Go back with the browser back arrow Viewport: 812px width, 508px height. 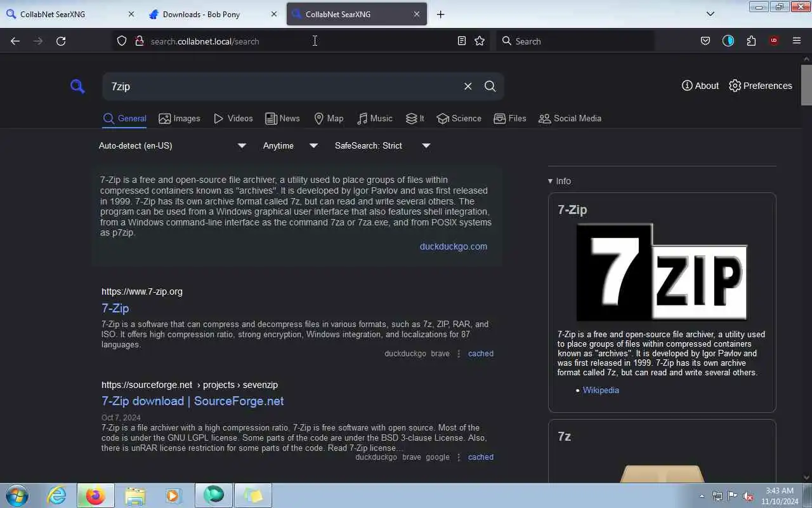click(15, 41)
